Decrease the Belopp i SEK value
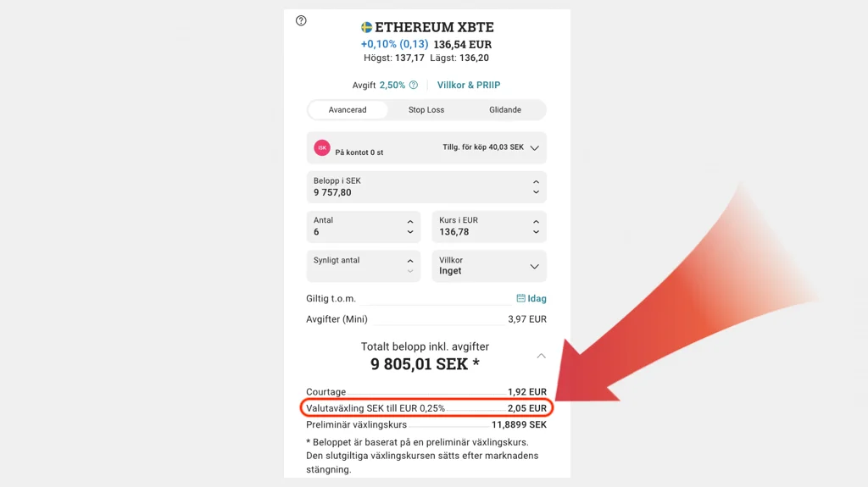This screenshot has height=487, width=868. [536, 192]
